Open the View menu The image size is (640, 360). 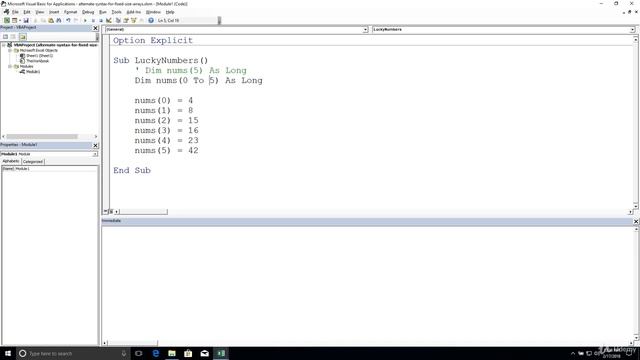point(40,12)
